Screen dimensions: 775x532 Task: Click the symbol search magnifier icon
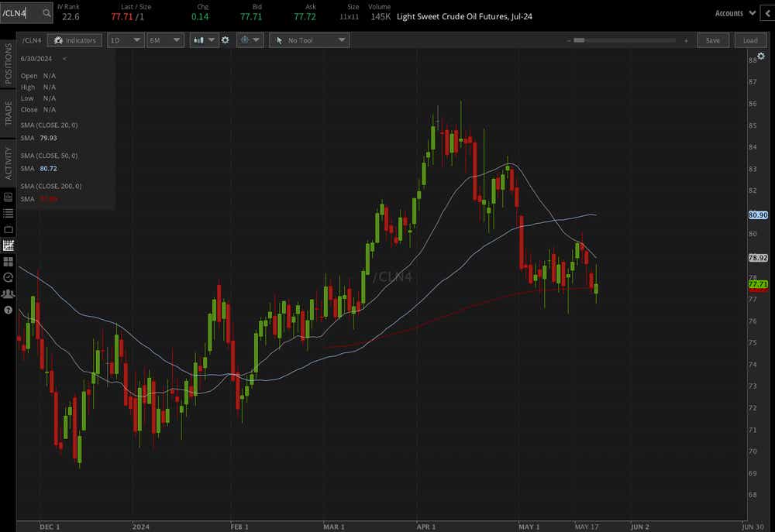coord(46,12)
